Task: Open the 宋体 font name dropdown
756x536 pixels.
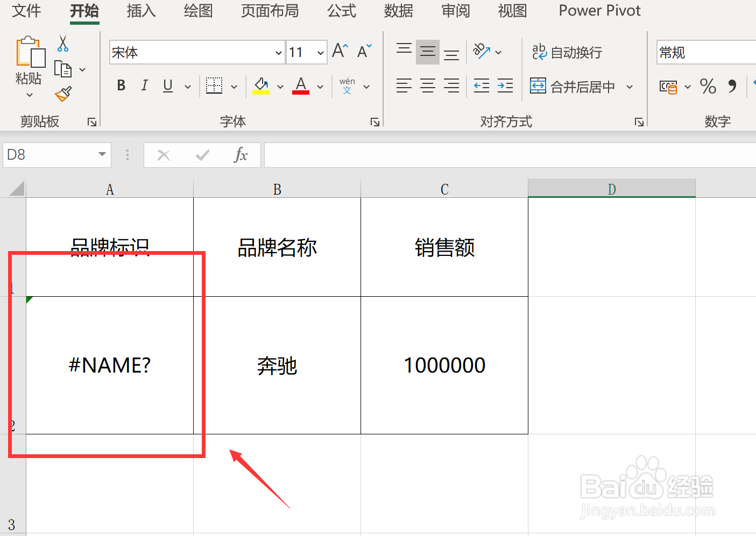Action: [x=278, y=52]
